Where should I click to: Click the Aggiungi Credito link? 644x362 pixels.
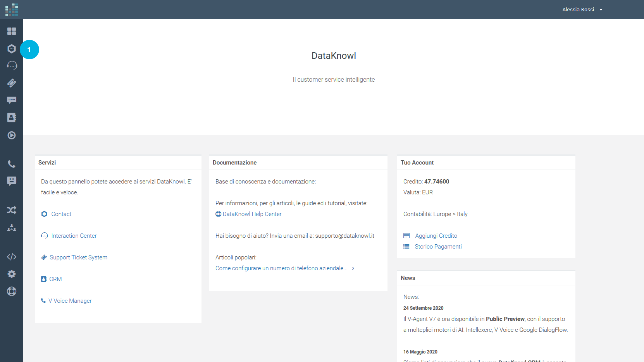click(436, 236)
